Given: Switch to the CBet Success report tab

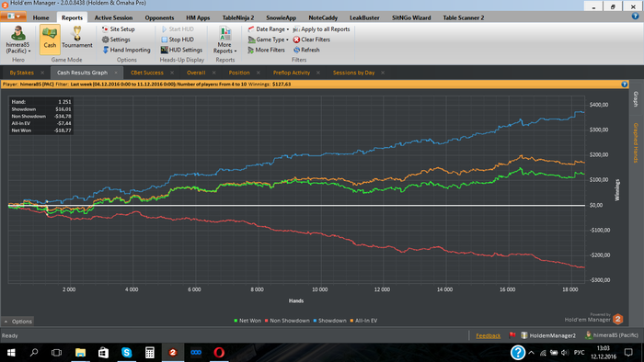Looking at the screenshot, I should tap(147, 73).
